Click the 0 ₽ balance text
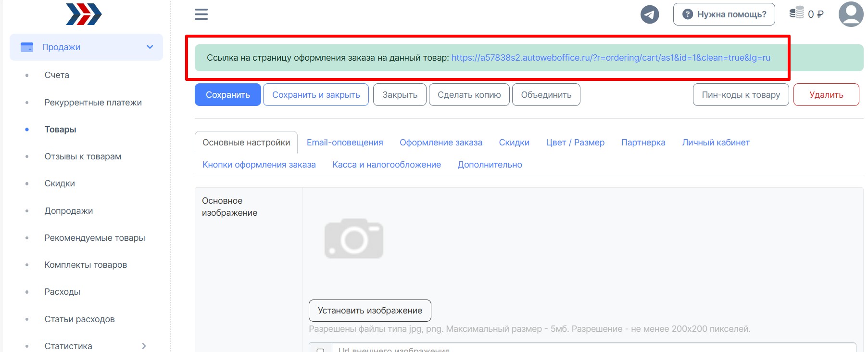This screenshot has height=352, width=868. (816, 14)
